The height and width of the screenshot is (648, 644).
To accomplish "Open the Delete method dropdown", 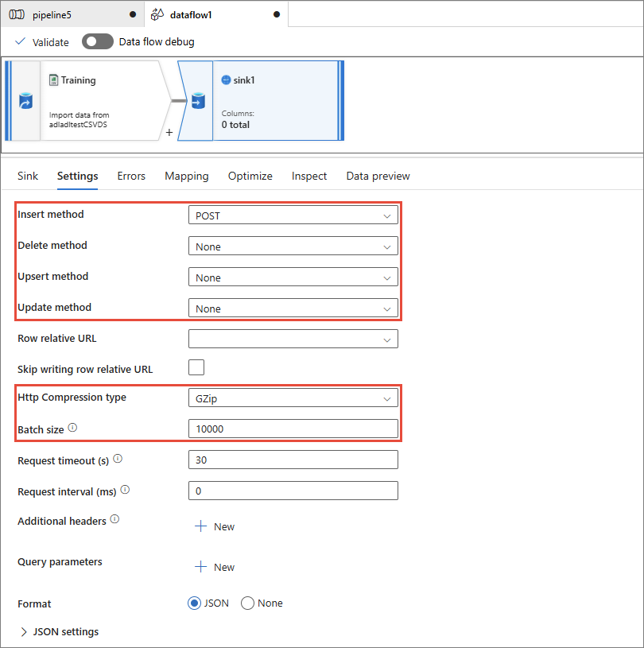I will [x=293, y=246].
